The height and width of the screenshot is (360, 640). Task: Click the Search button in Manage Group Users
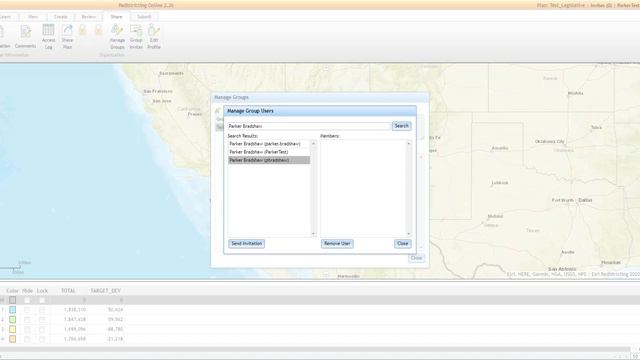click(401, 126)
